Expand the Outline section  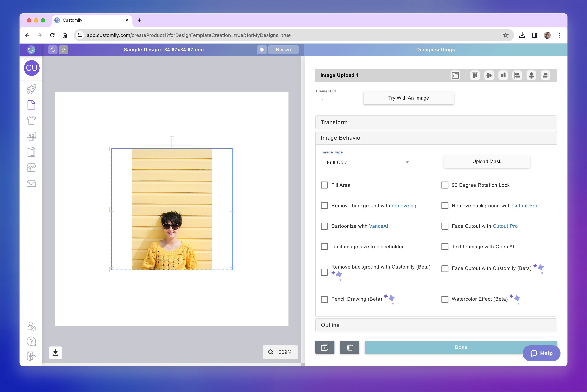[x=436, y=325]
